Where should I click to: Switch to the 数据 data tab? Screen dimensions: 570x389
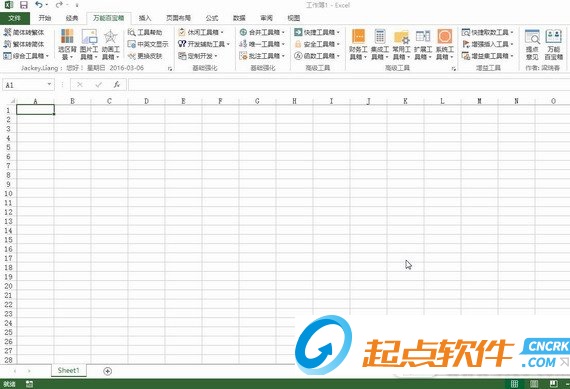click(x=239, y=18)
